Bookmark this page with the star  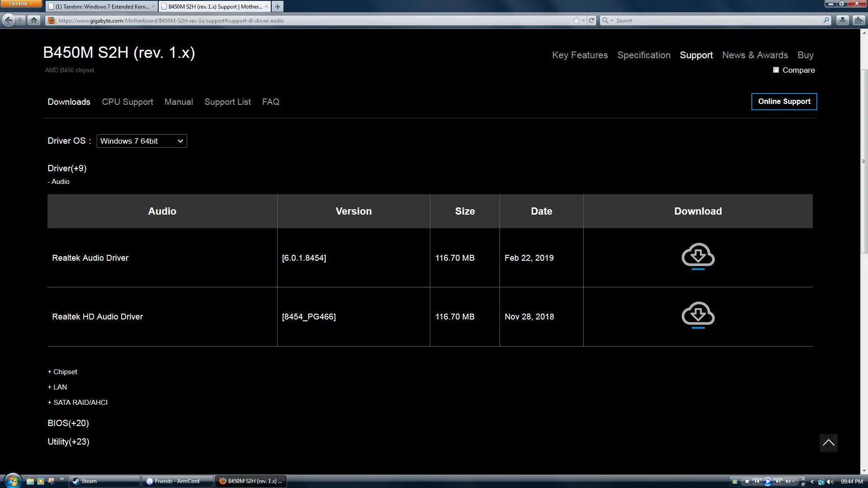pos(576,20)
